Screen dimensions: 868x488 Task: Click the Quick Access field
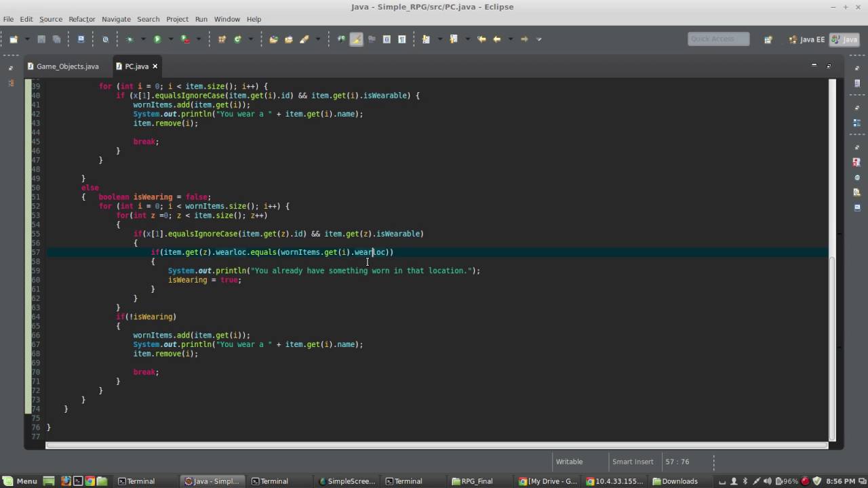click(718, 39)
